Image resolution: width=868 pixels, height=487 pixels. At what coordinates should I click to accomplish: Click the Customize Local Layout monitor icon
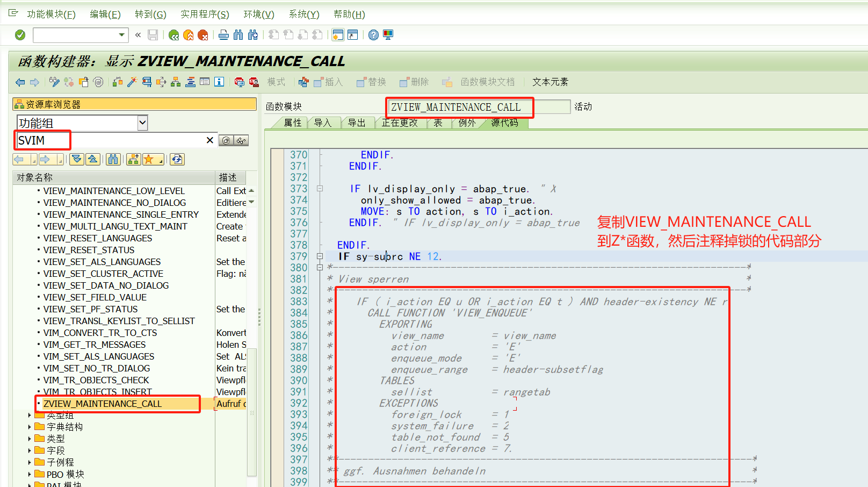pyautogui.click(x=388, y=35)
